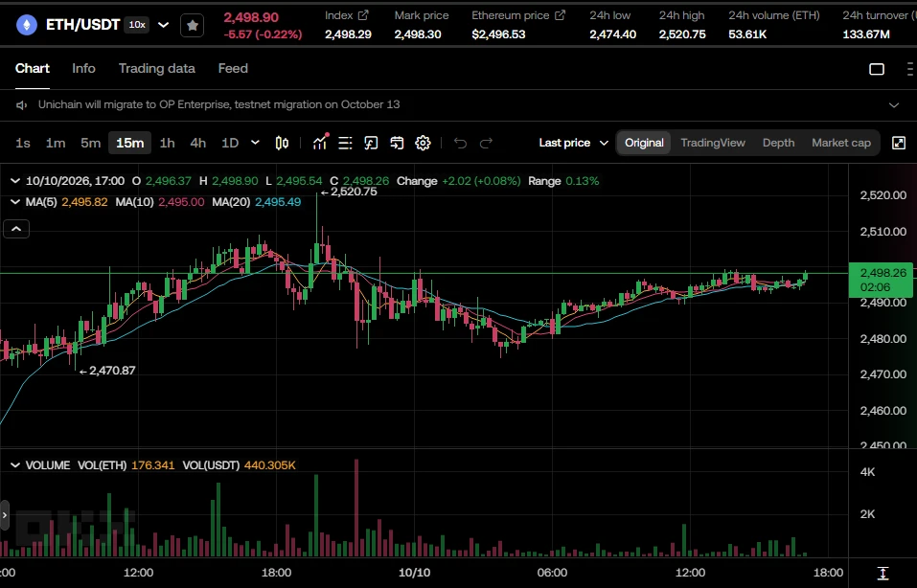Click the collapse-legend up arrow button
917x588 pixels.
tap(16, 229)
